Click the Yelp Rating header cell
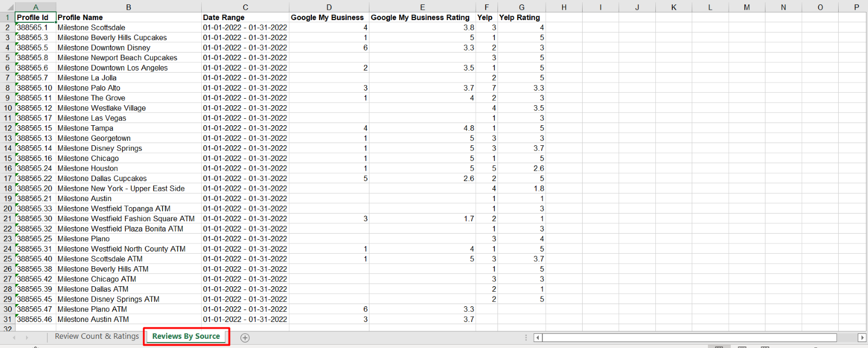868x348 pixels. (x=521, y=17)
